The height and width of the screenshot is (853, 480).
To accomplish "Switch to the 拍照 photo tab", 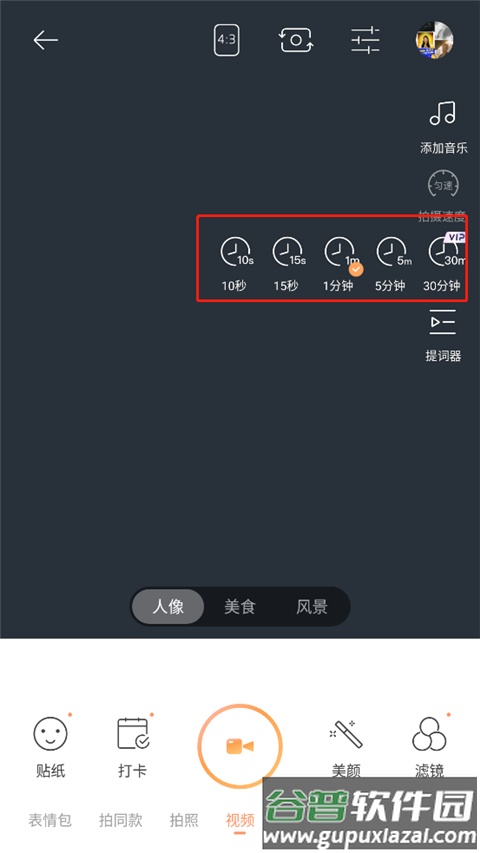I will (184, 820).
